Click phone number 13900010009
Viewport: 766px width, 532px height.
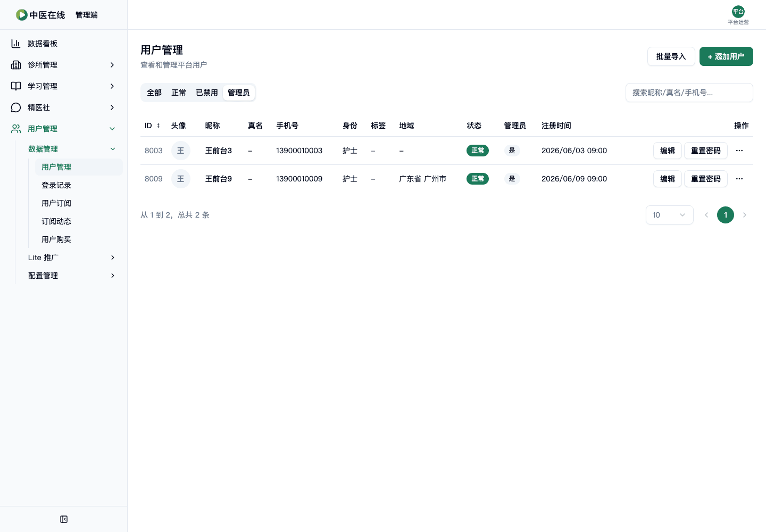tap(299, 179)
